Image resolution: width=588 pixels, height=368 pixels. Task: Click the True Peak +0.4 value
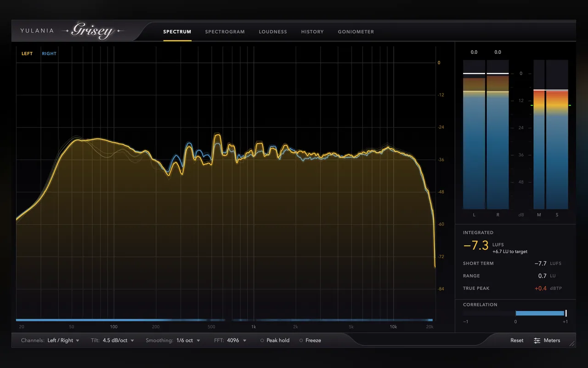click(x=541, y=288)
